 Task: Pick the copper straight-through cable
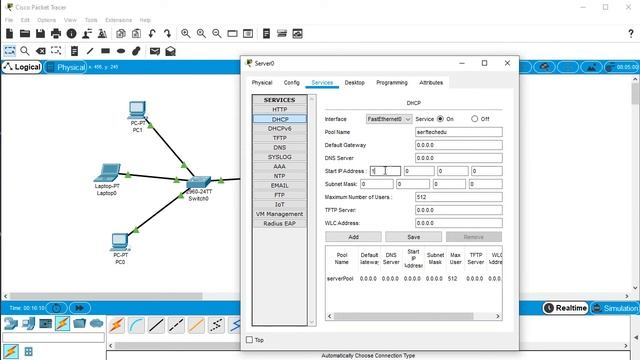(x=156, y=325)
